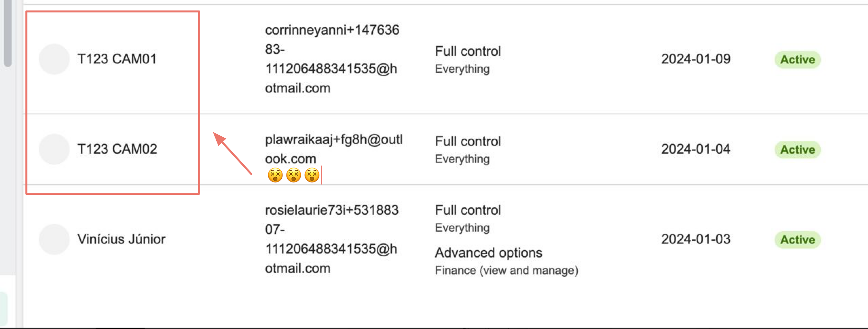This screenshot has width=868, height=329.
Task: Click the T123 CAM01 avatar circle
Action: pyautogui.click(x=54, y=59)
